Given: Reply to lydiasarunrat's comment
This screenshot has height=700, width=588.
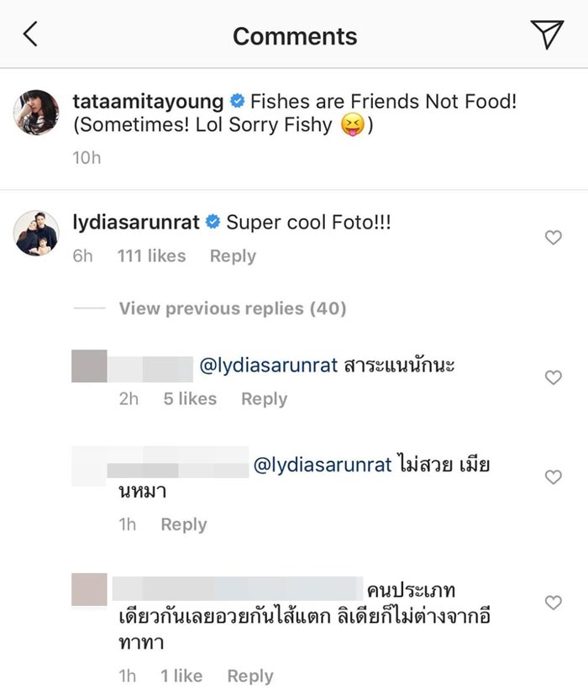Looking at the screenshot, I should (233, 256).
